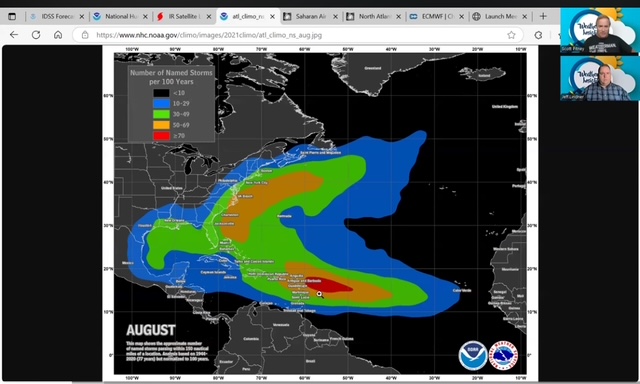This screenshot has height=384, width=640.
Task: Click the green 30-49 legend swatch
Action: pos(161,114)
